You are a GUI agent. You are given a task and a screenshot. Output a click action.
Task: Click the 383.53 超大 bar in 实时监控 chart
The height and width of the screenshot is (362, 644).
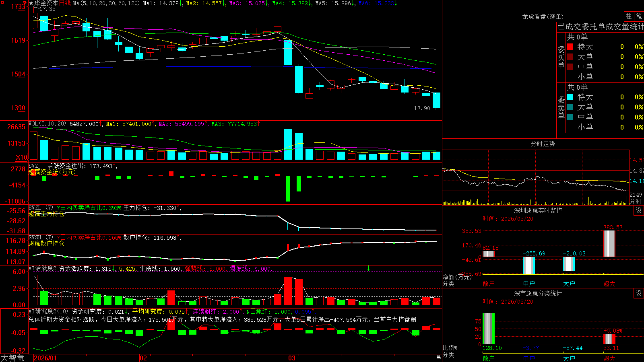point(609,243)
